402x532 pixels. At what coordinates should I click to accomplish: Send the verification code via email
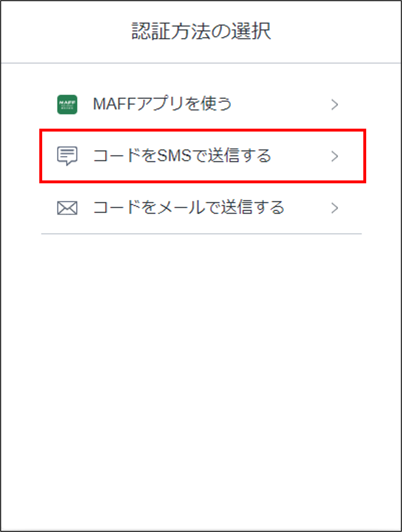point(201,208)
